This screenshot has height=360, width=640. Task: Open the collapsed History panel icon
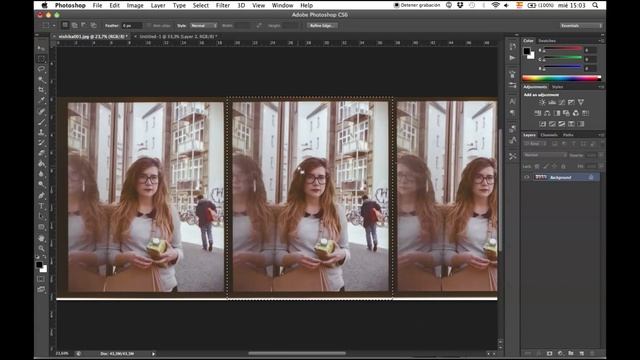point(513,47)
